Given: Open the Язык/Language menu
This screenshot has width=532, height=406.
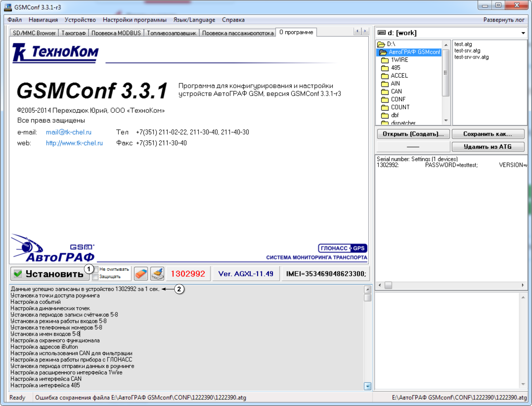Looking at the screenshot, I should coord(194,20).
